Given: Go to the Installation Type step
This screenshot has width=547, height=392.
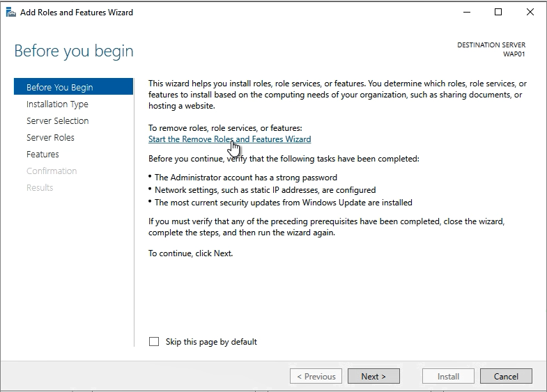Looking at the screenshot, I should [x=57, y=104].
